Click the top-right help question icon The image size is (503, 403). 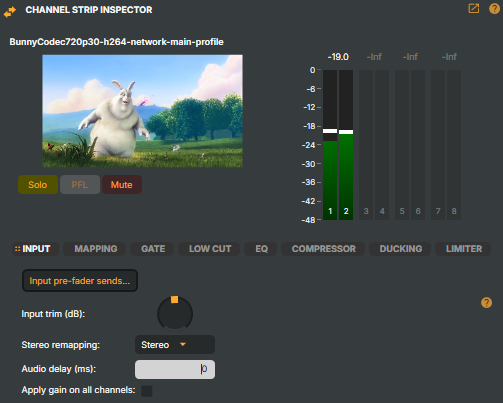coord(494,9)
